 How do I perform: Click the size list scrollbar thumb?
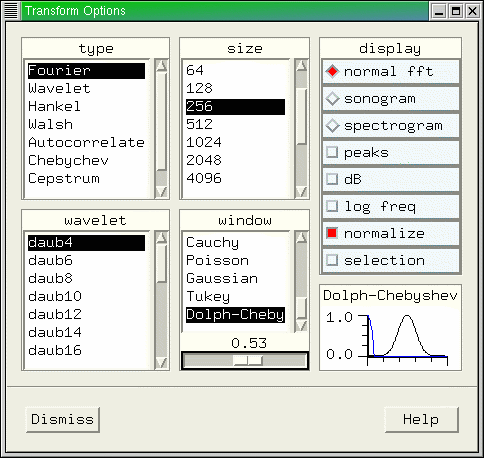pos(301,116)
